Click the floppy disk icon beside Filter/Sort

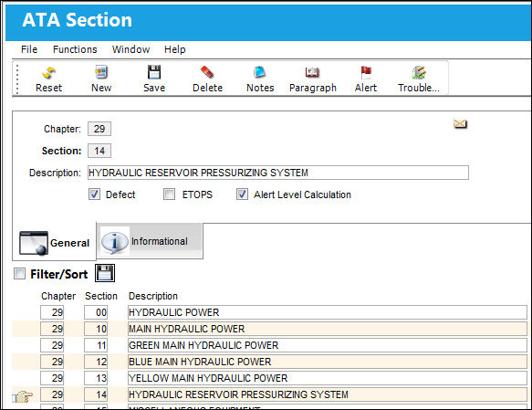tap(105, 273)
